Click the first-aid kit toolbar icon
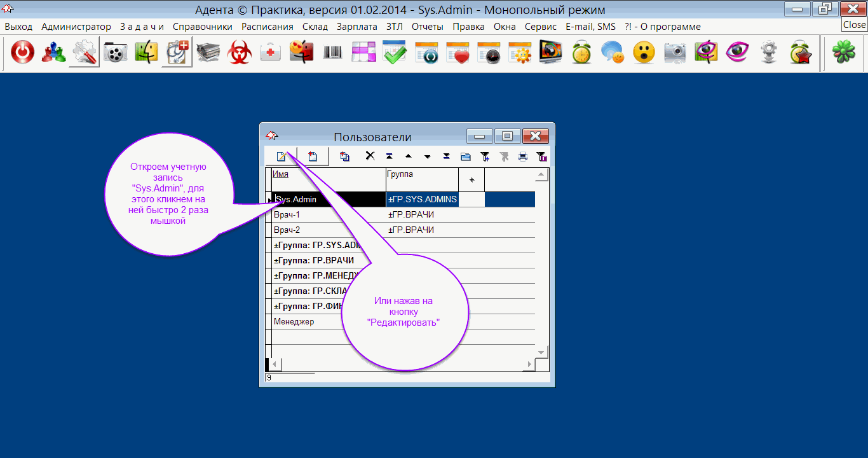The height and width of the screenshot is (458, 868). click(x=271, y=53)
